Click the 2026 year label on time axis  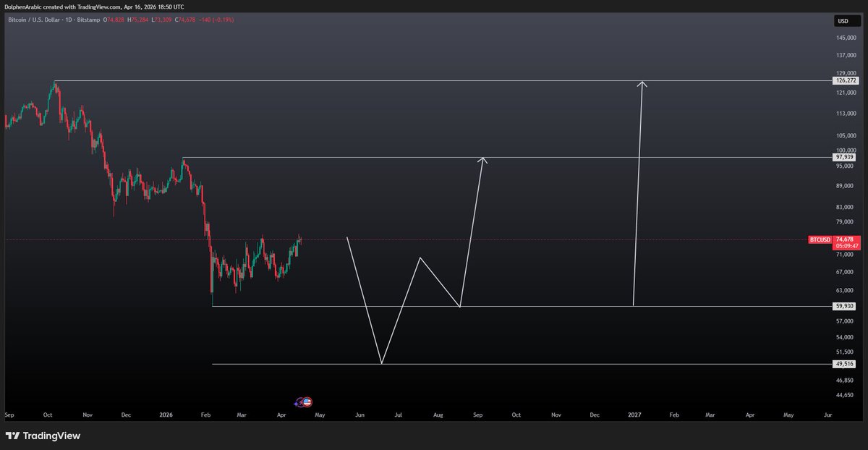[x=166, y=415]
